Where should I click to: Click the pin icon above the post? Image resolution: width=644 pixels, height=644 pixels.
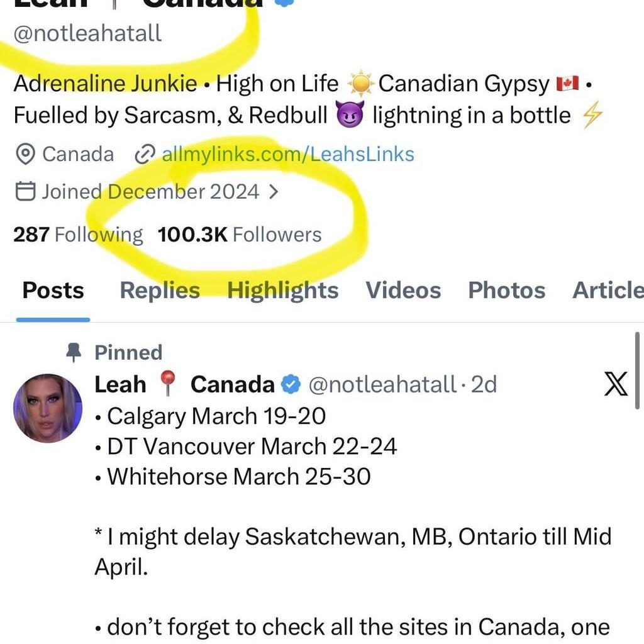74,353
